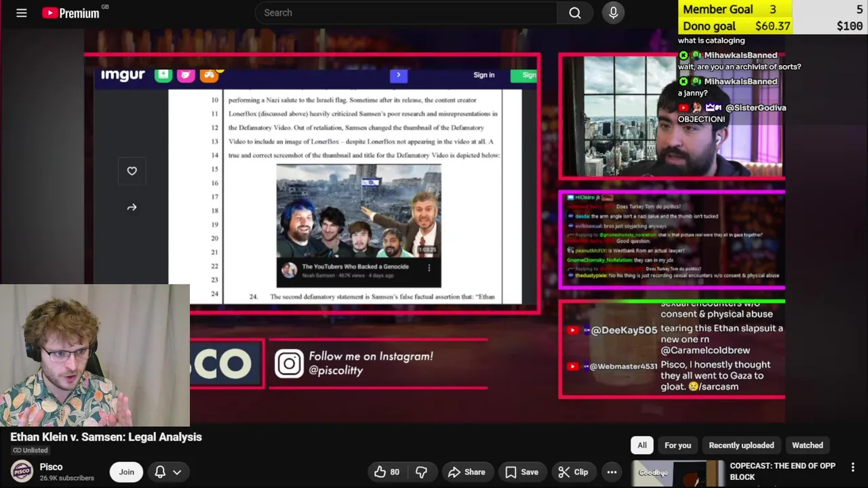Click the @SisterGodiva chat username

click(x=755, y=108)
